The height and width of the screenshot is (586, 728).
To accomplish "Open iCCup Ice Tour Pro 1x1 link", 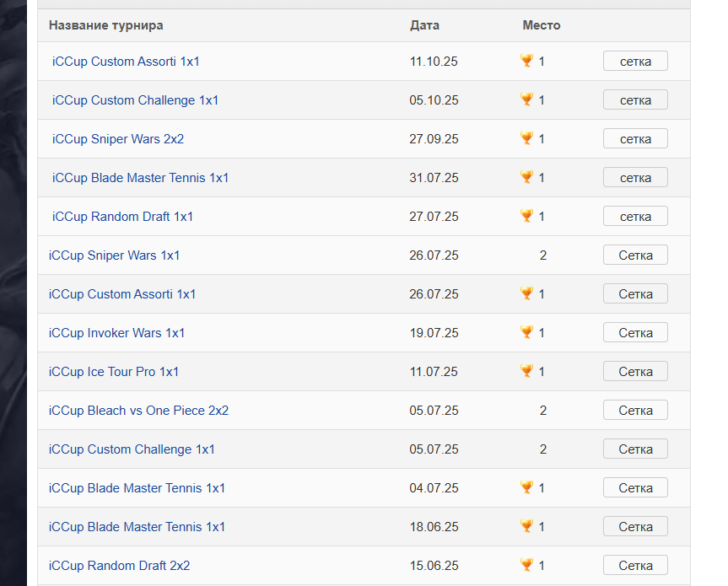I will pos(114,372).
